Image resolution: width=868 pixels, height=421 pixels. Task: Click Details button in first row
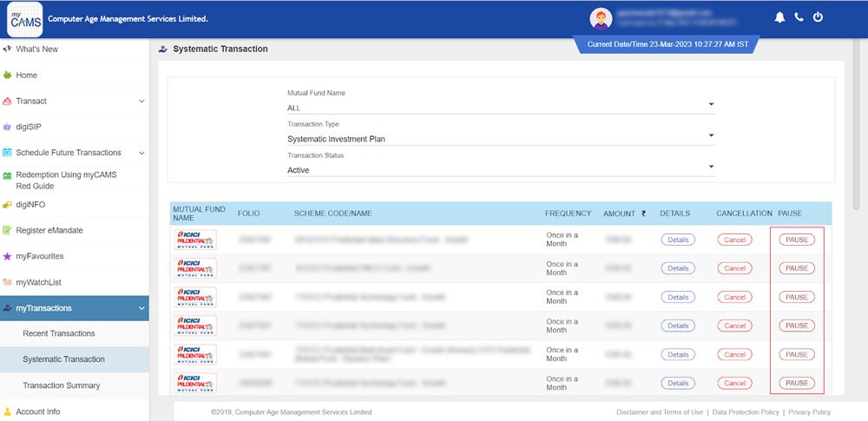[678, 240]
